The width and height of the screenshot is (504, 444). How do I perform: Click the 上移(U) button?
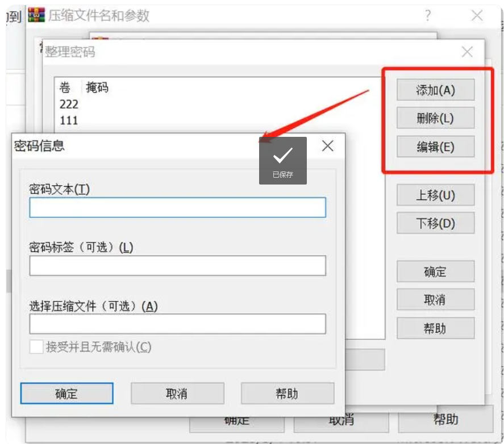click(436, 195)
